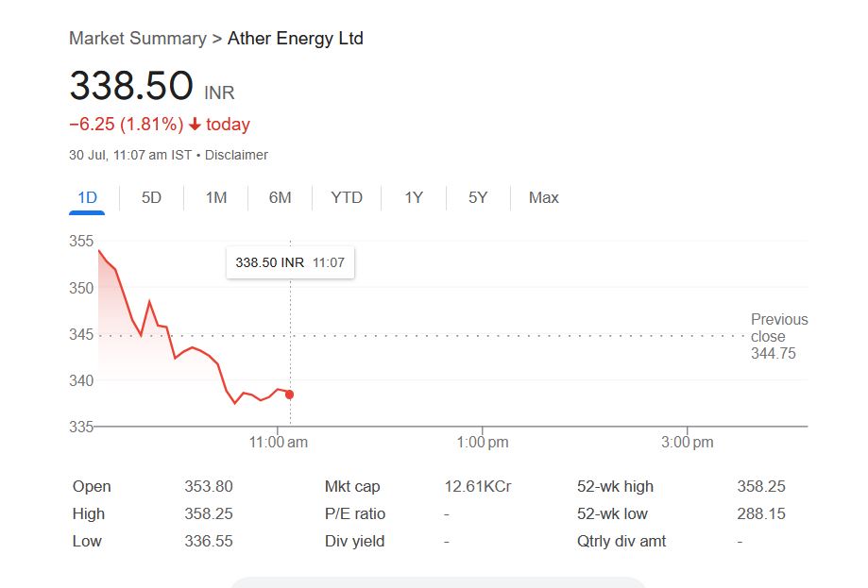Switch to the 1M chart range
Viewport: 868px width, 588px height.
tap(216, 197)
